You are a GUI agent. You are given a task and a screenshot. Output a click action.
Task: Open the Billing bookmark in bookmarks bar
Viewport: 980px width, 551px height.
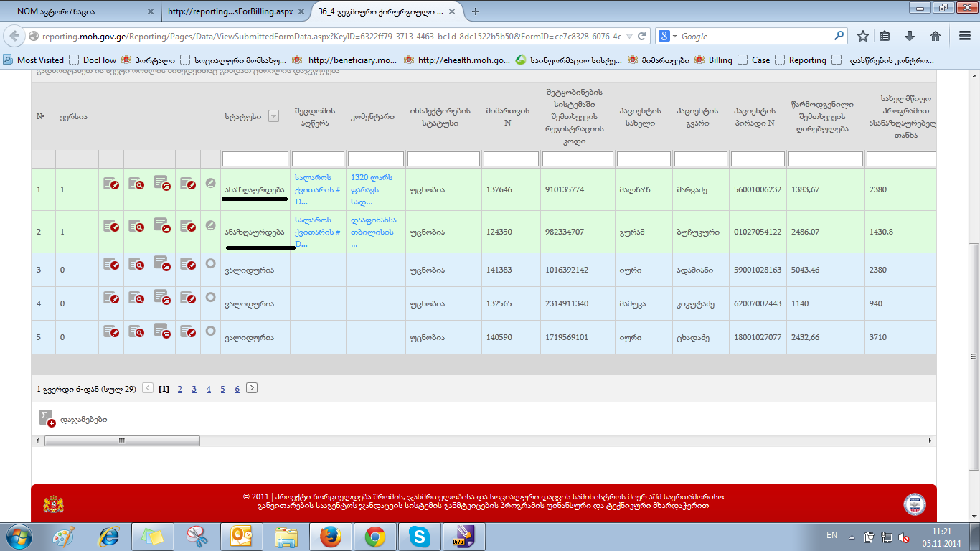click(x=720, y=60)
